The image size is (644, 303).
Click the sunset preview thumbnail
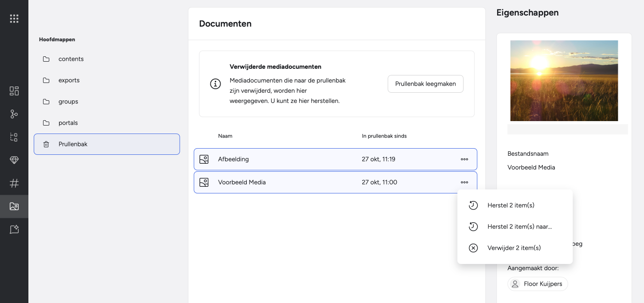point(564,81)
